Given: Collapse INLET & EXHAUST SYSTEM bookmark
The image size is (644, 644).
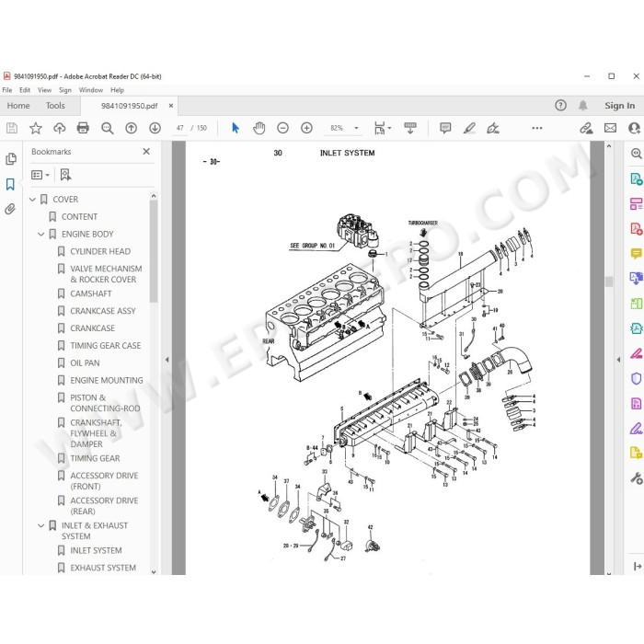Looking at the screenshot, I should coord(41,525).
